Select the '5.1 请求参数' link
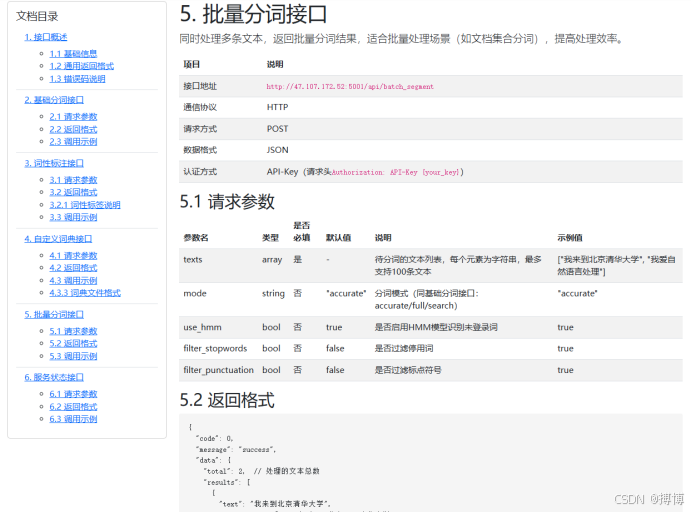The image size is (692, 513). [73, 331]
